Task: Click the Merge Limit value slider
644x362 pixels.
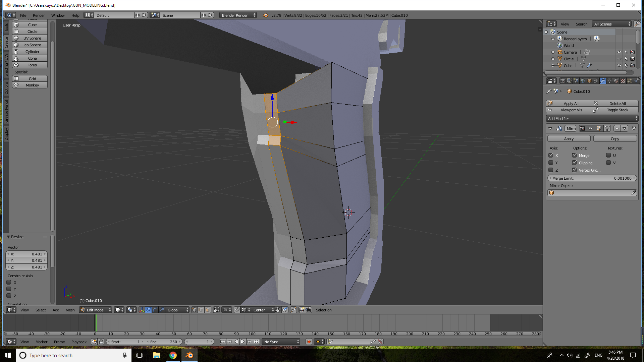Action: coord(592,178)
